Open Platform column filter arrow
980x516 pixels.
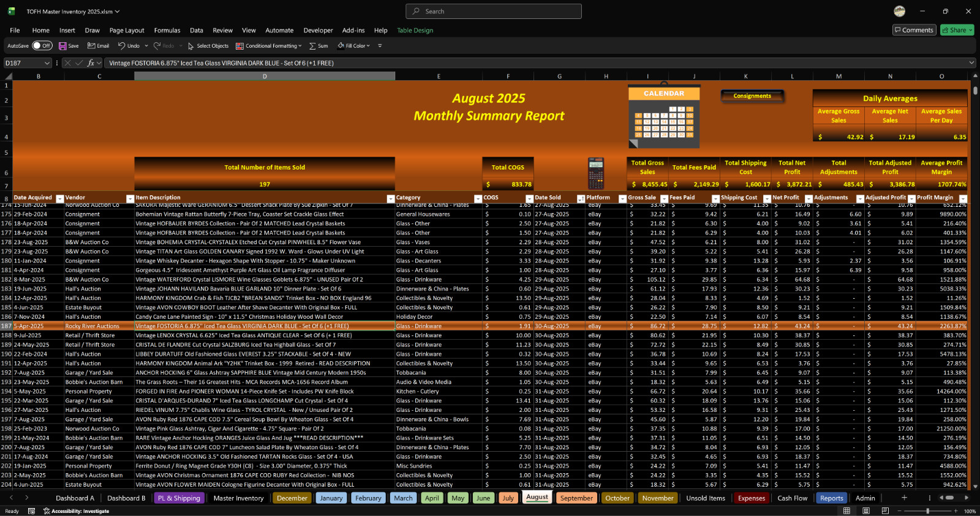click(x=622, y=198)
